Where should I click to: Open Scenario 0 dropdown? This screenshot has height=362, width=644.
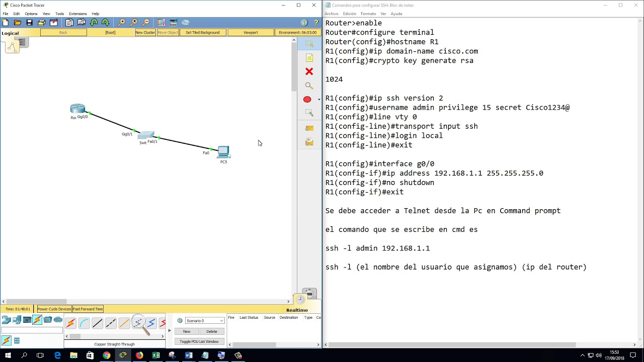click(x=204, y=320)
